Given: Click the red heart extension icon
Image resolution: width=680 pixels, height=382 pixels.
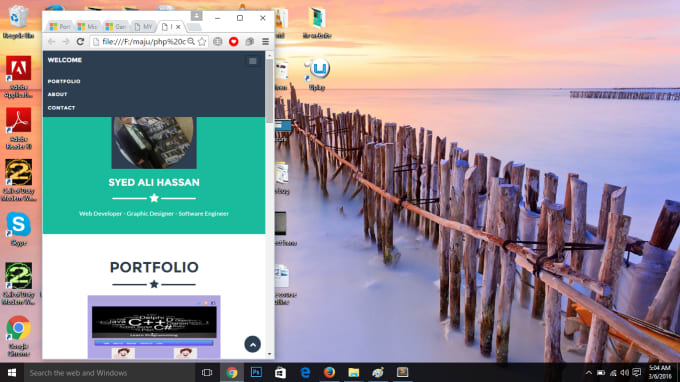Looking at the screenshot, I should [234, 42].
